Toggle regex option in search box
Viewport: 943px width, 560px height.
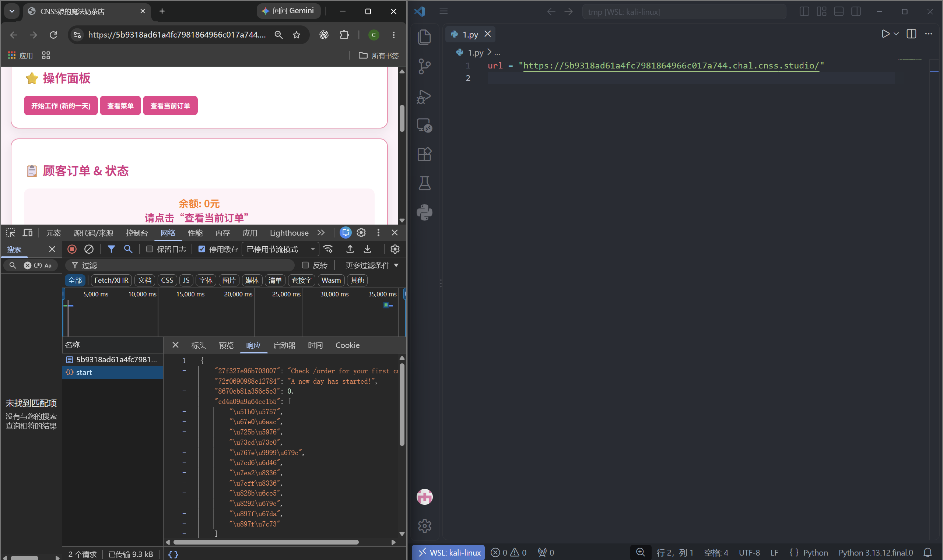38,265
